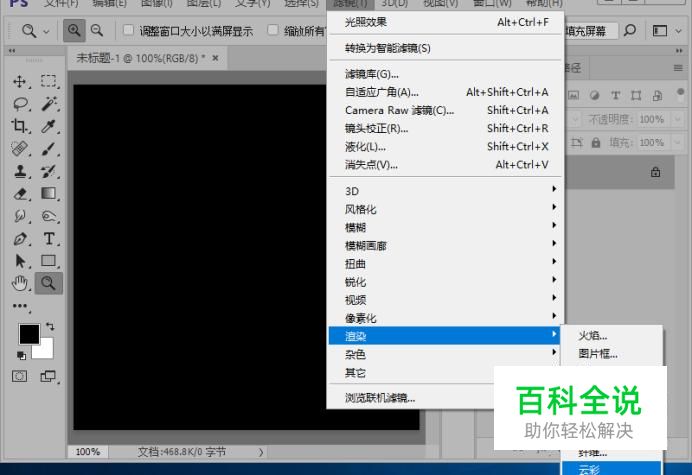Select 火焰... in the submenu
The height and width of the screenshot is (475, 692).
click(612, 336)
